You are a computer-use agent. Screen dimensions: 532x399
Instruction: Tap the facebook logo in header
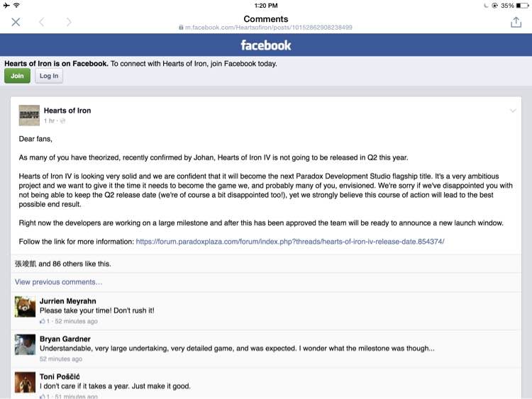pyautogui.click(x=266, y=45)
